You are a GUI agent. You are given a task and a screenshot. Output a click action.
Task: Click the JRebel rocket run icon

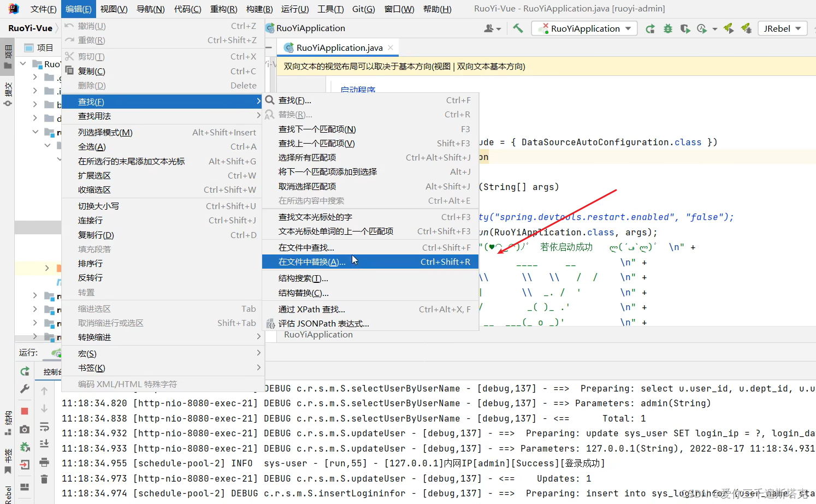pos(729,28)
